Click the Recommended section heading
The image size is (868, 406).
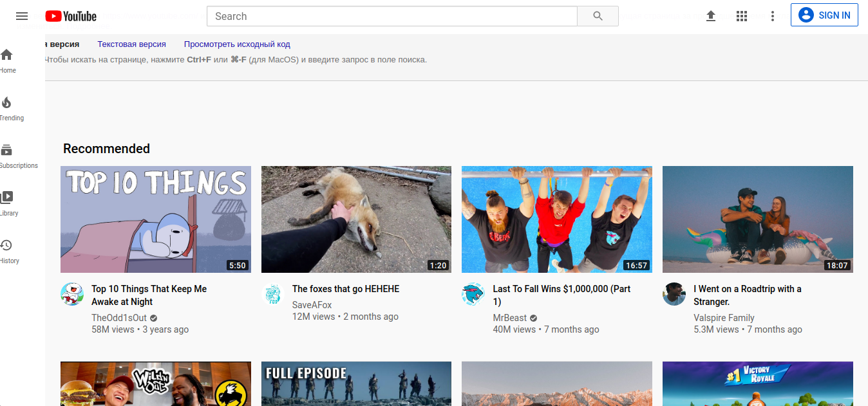pos(106,149)
